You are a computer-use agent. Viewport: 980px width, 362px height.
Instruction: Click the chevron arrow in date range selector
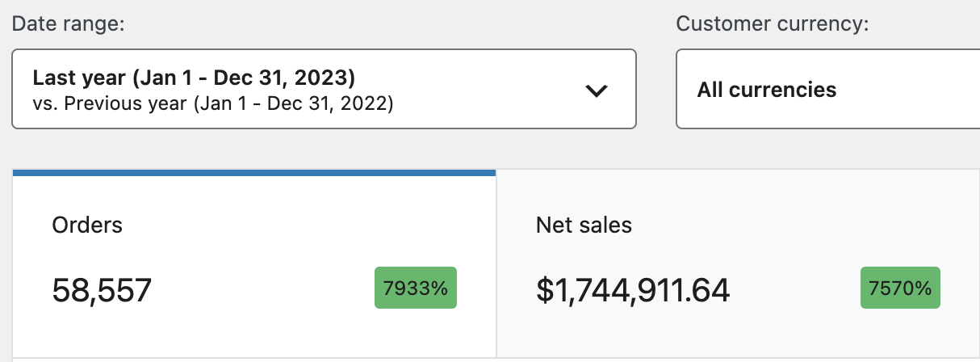pyautogui.click(x=596, y=90)
